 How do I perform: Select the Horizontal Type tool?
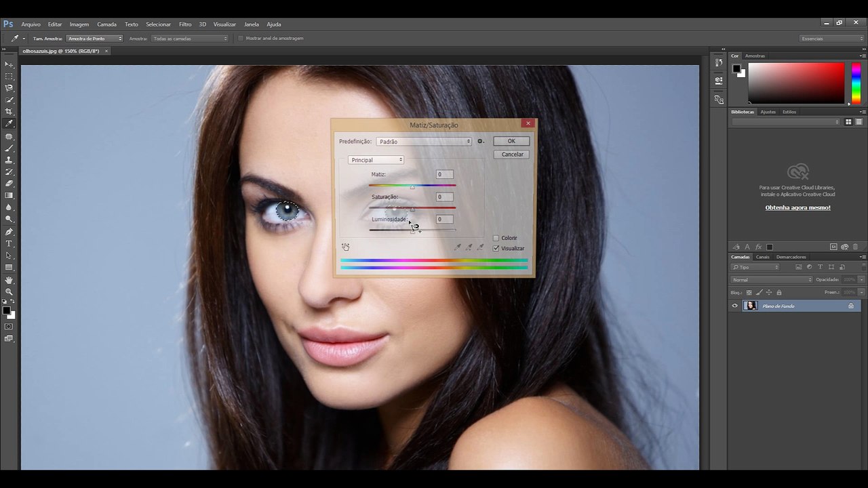pyautogui.click(x=9, y=243)
